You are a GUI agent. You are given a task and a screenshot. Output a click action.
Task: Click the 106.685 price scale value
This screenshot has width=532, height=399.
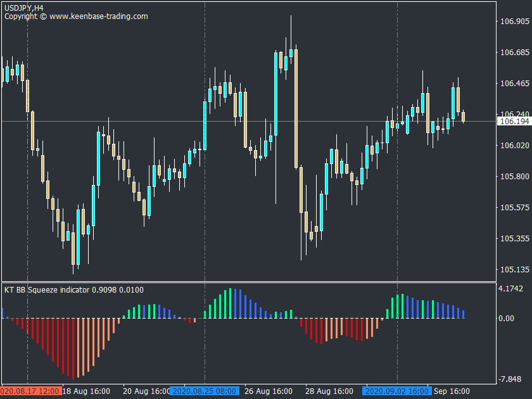pyautogui.click(x=515, y=52)
